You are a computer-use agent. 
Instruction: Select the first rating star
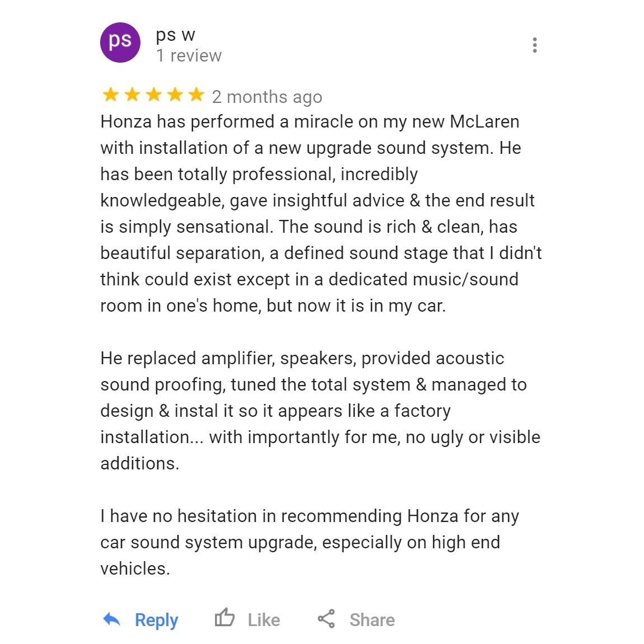coord(110,95)
